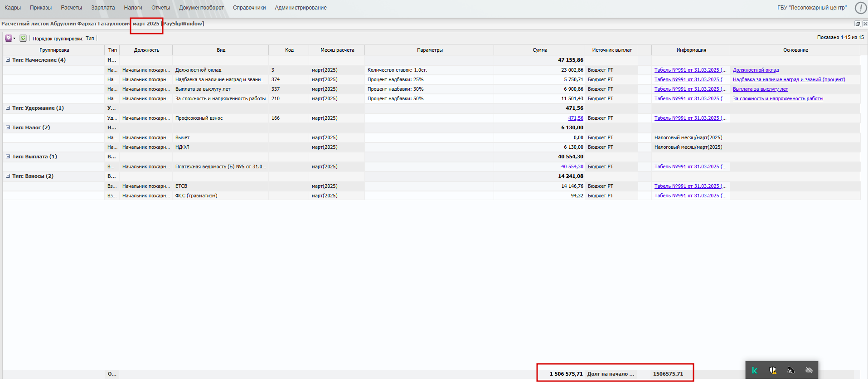Screen dimensions: 868x382
Task: Sort by the Месяц расчета column header
Action: pos(337,50)
